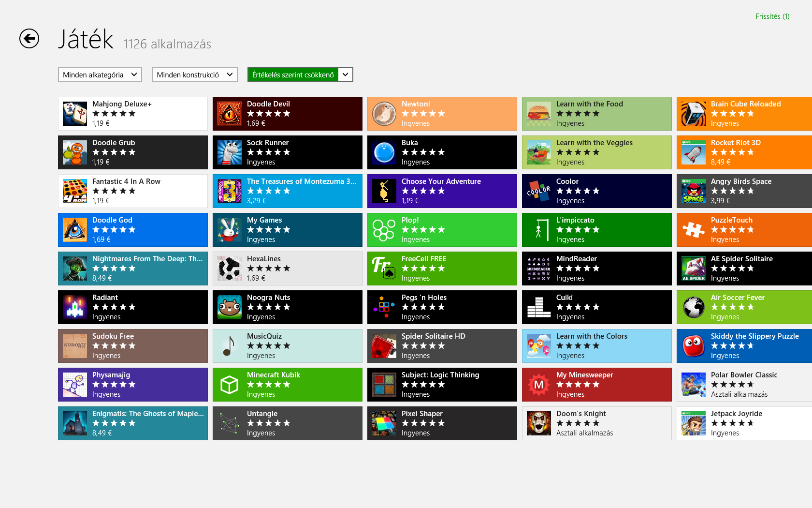Select the Pegs 'n Holes icon
This screenshot has width=812, height=508.
tap(384, 307)
